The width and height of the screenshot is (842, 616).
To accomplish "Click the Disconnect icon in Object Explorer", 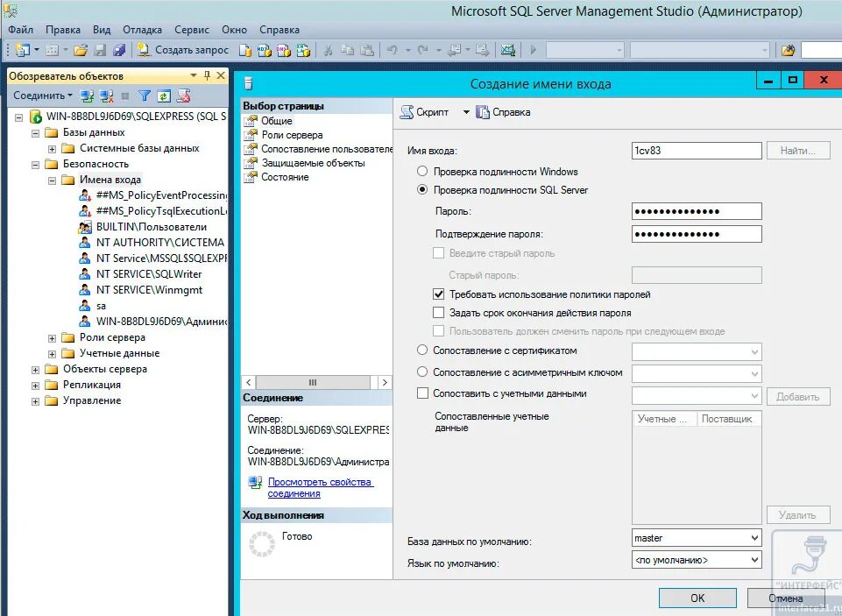I will pyautogui.click(x=106, y=96).
